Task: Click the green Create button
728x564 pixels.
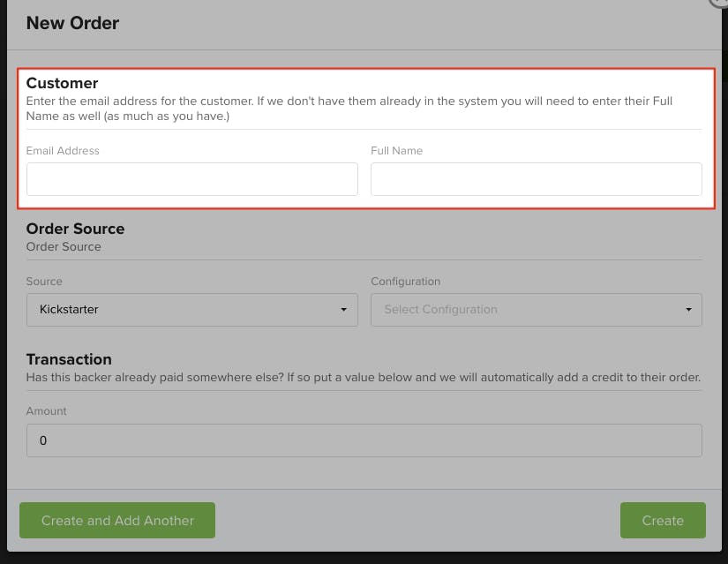Action: (663, 521)
